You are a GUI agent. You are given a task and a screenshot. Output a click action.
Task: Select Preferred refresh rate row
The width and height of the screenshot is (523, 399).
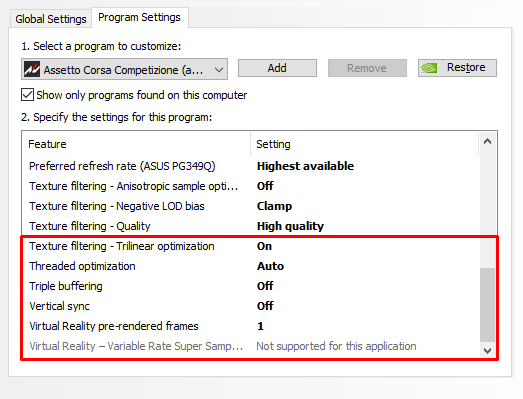(251, 166)
